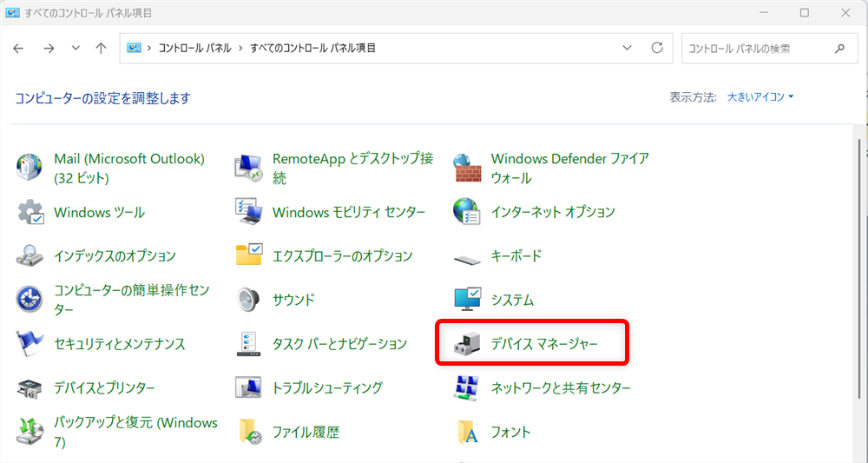Open the ネットワークと共有センター icon
868x463 pixels.
(x=466, y=387)
